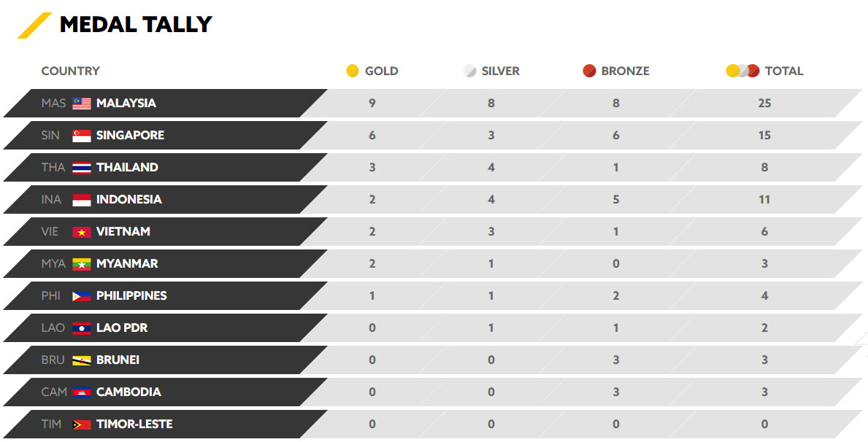Click the red bronze medal icon
The height and width of the screenshot is (442, 868).
(x=589, y=71)
